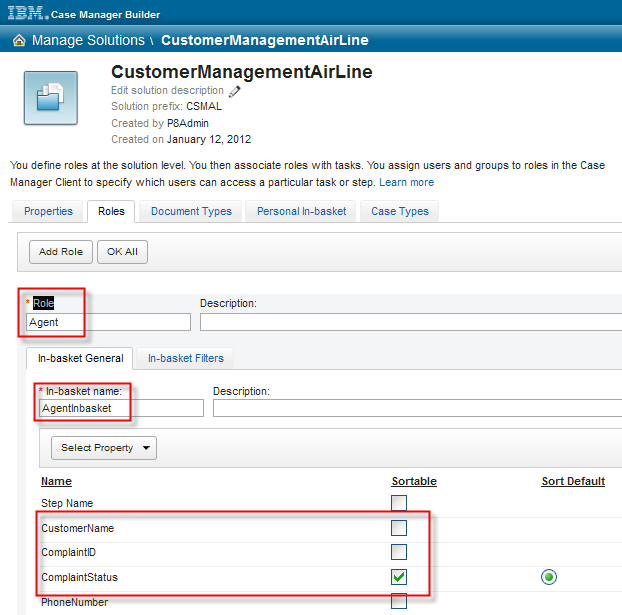The width and height of the screenshot is (622, 615).
Task: Enable Sortable checkbox for ComplaintID
Action: (x=399, y=552)
